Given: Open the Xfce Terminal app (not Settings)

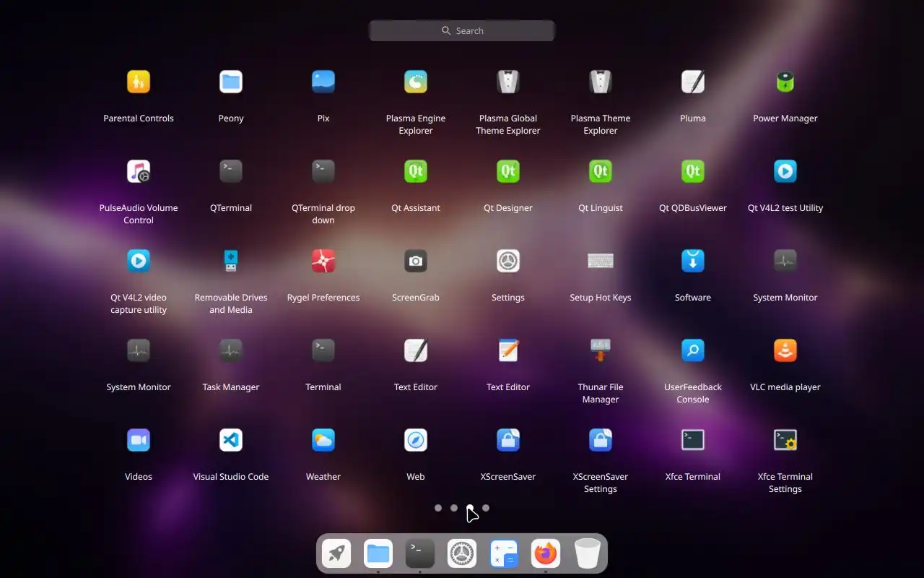Looking at the screenshot, I should (x=693, y=440).
